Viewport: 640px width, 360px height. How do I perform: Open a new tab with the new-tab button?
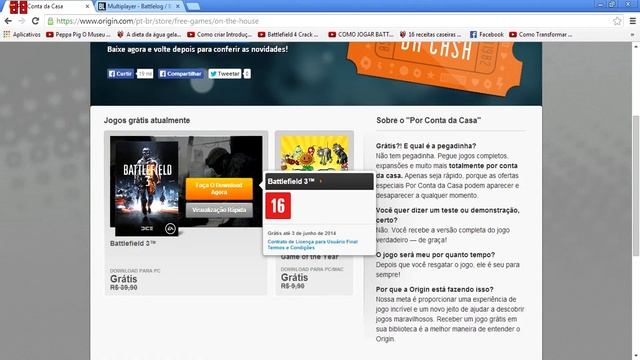click(193, 7)
